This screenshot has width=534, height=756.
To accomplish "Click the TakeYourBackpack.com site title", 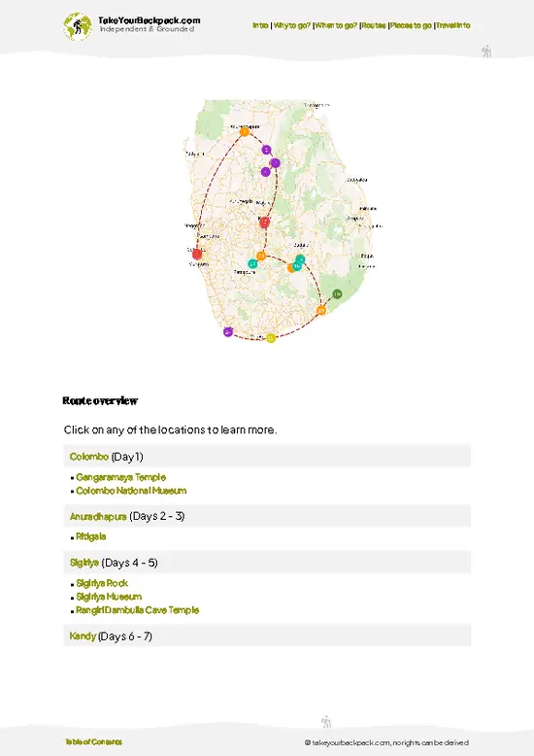I will 149,20.
